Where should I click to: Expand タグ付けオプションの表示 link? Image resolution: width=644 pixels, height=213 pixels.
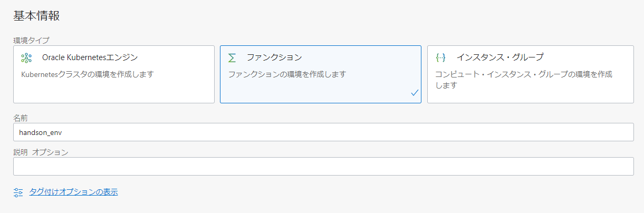[73, 192]
